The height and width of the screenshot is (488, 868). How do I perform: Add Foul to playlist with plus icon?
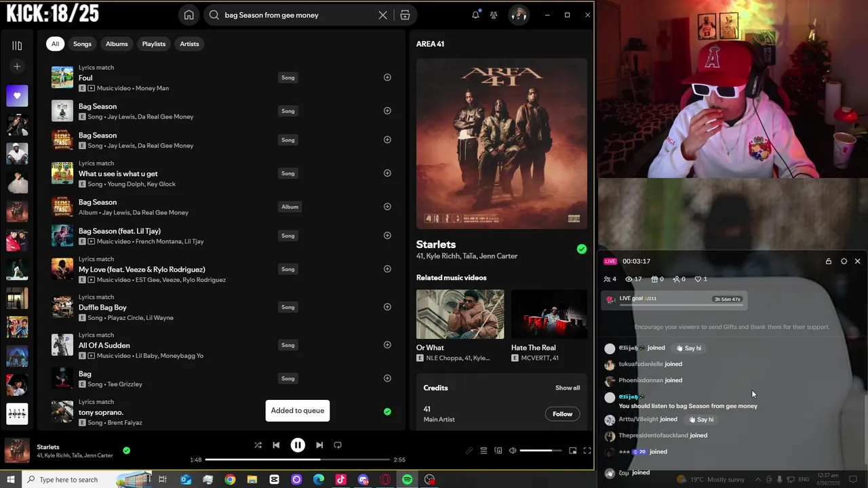387,77
